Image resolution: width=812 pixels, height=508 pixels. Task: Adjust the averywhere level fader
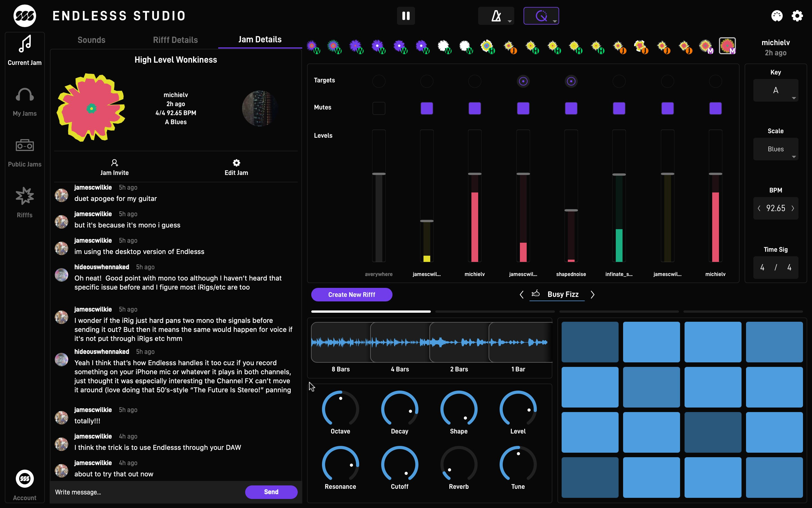(379, 174)
